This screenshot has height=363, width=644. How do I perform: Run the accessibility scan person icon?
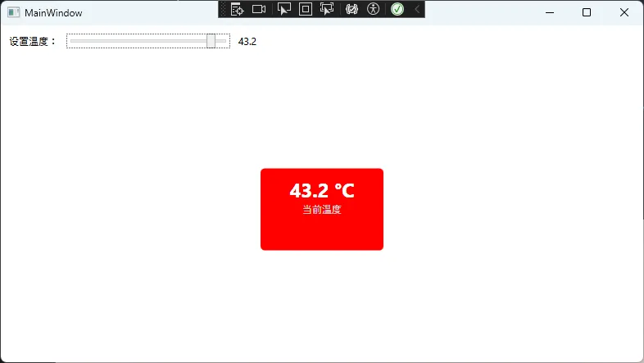click(x=374, y=9)
